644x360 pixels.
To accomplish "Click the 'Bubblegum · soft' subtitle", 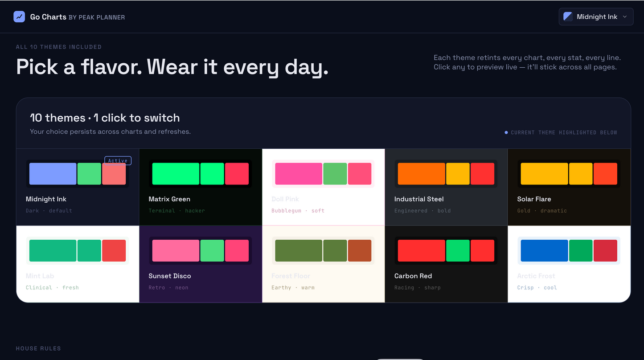I will pos(298,211).
